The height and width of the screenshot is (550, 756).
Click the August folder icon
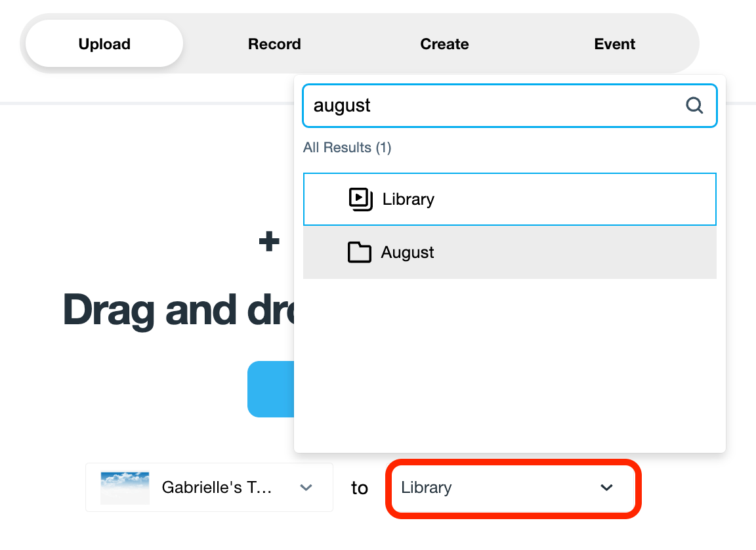tap(360, 252)
